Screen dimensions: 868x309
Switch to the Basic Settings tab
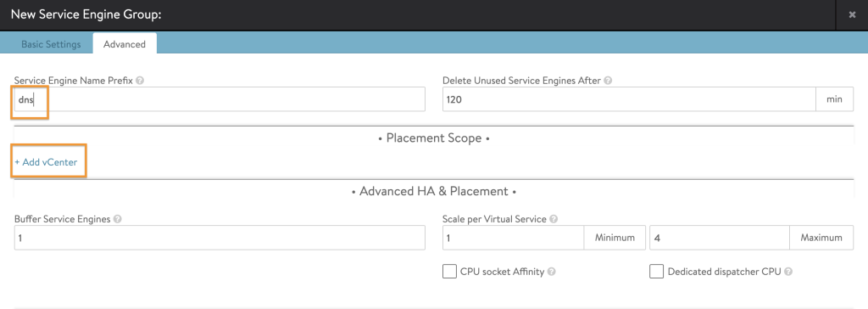pyautogui.click(x=51, y=44)
